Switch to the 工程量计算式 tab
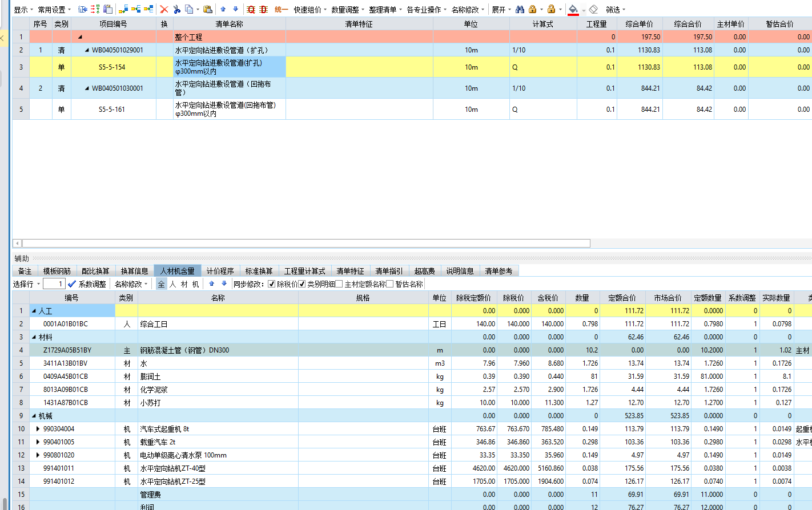This screenshot has width=812, height=510. coord(304,271)
